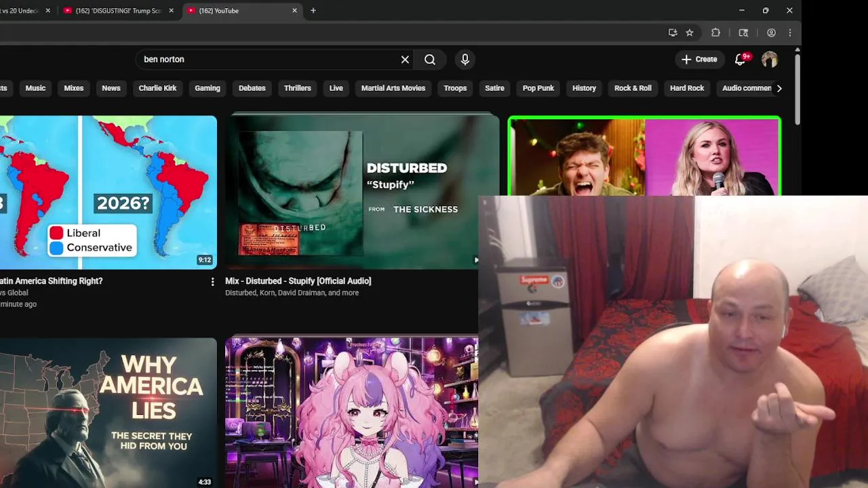Select the Music category chip

(35, 88)
